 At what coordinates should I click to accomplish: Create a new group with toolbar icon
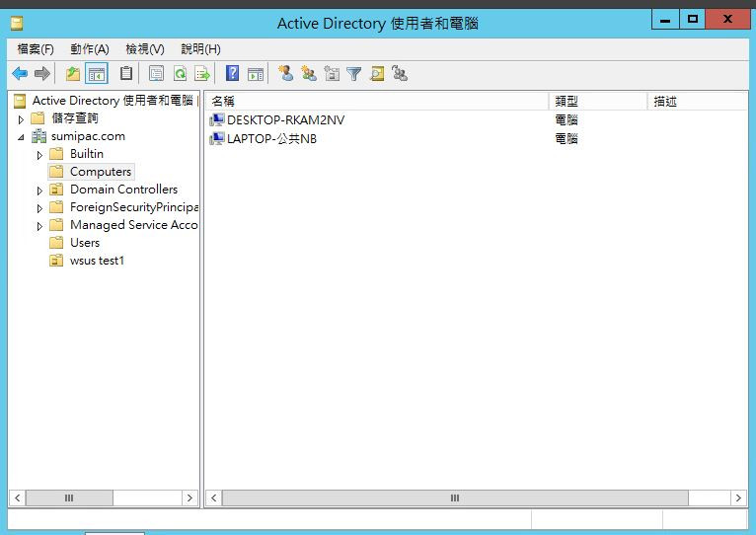pyautogui.click(x=309, y=73)
